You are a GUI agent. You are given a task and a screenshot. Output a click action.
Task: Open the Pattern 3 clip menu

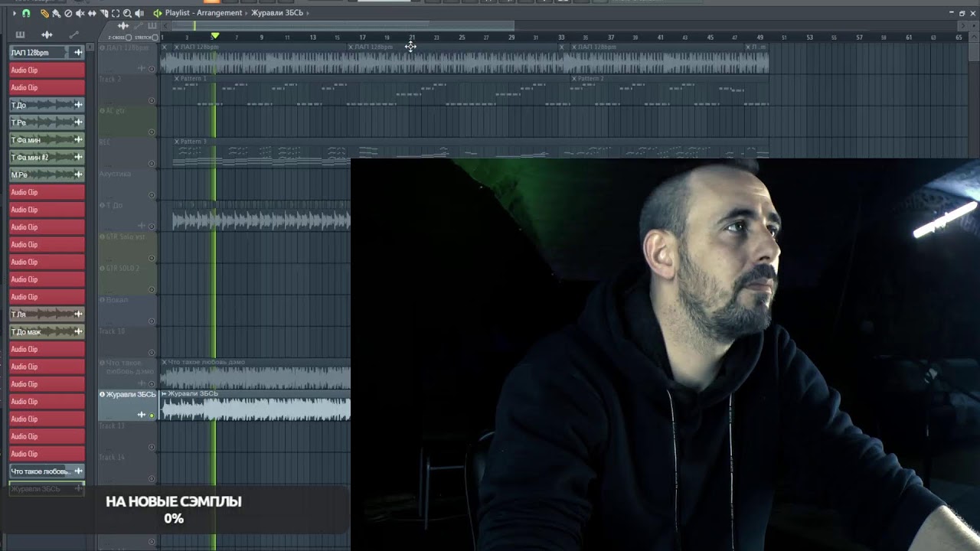click(177, 142)
